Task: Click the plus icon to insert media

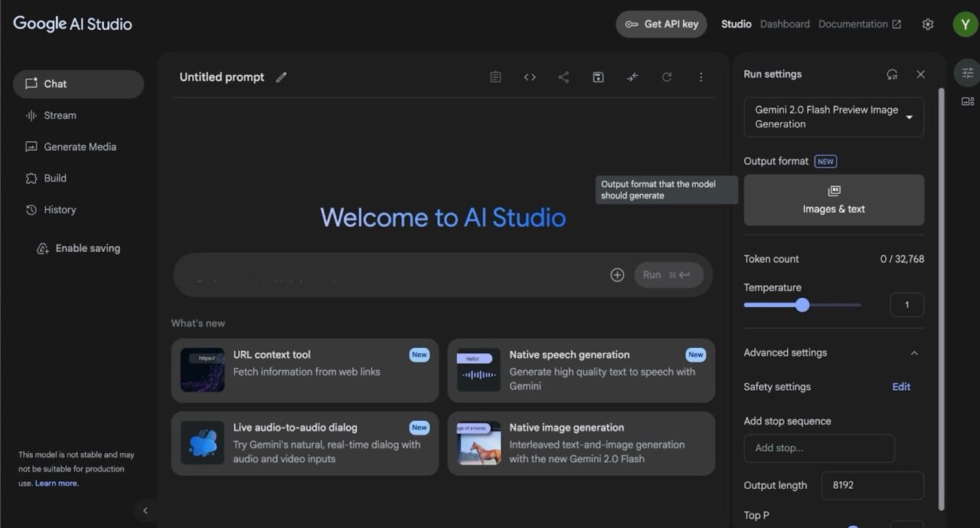Action: (617, 275)
